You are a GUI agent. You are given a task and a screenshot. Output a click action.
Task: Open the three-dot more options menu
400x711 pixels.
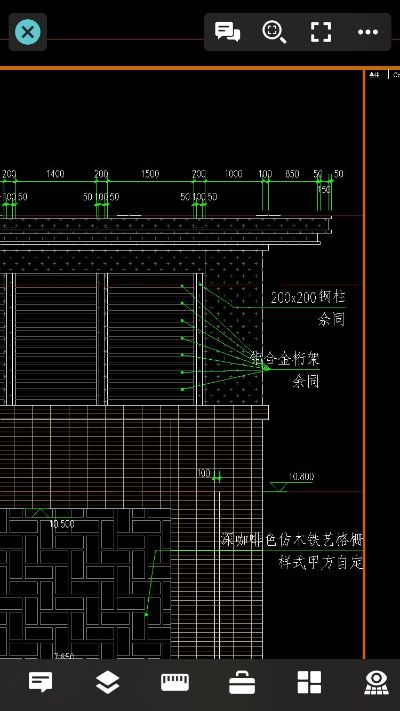pyautogui.click(x=368, y=32)
